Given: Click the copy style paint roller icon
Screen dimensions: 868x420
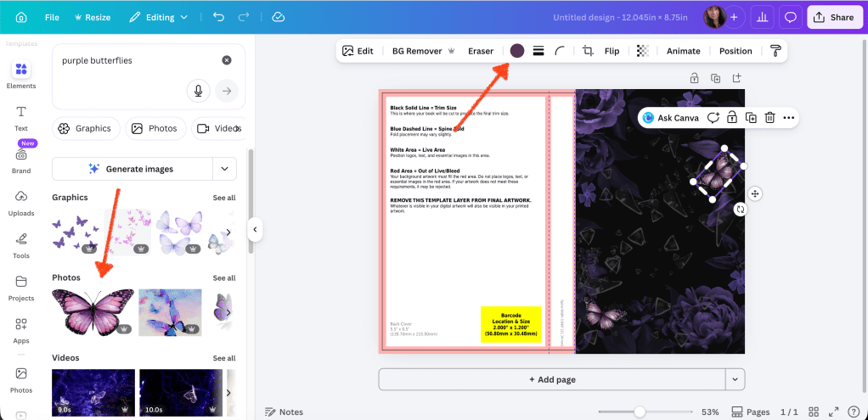Looking at the screenshot, I should pyautogui.click(x=775, y=51).
